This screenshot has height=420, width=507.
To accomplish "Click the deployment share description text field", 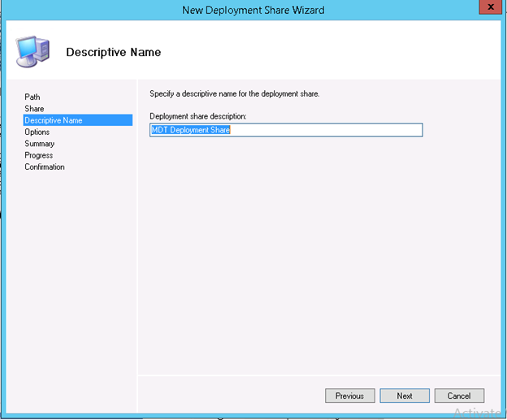I will click(x=286, y=130).
